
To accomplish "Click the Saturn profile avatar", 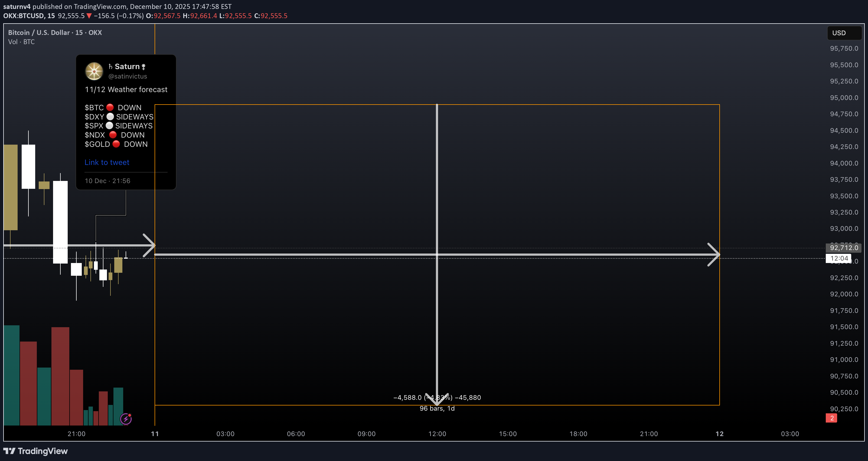I will 94,71.
